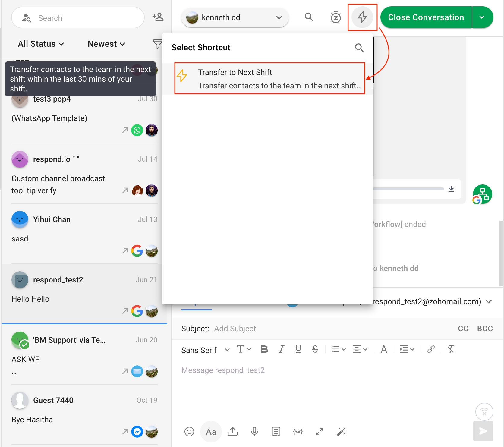Add a new contact from the sidebar icon

pos(158,17)
